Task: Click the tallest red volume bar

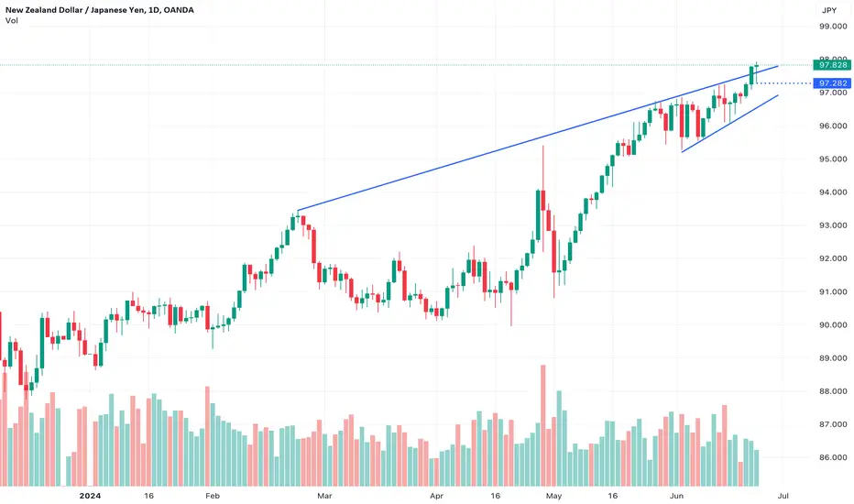Action: click(543, 425)
